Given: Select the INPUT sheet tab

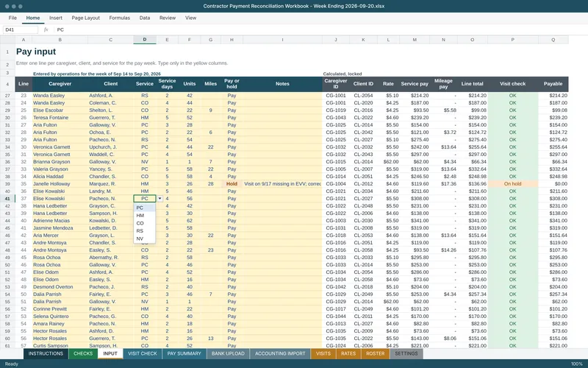Looking at the screenshot, I should [x=110, y=354].
